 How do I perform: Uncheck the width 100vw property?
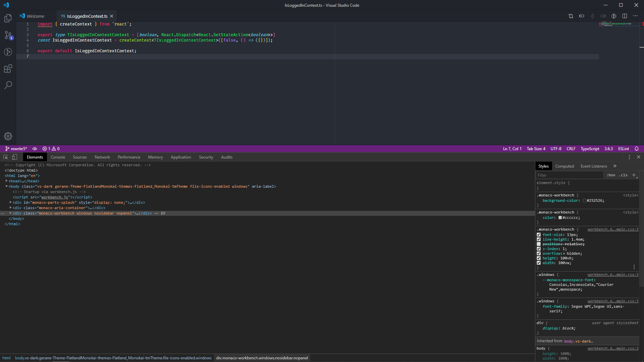tap(539, 263)
